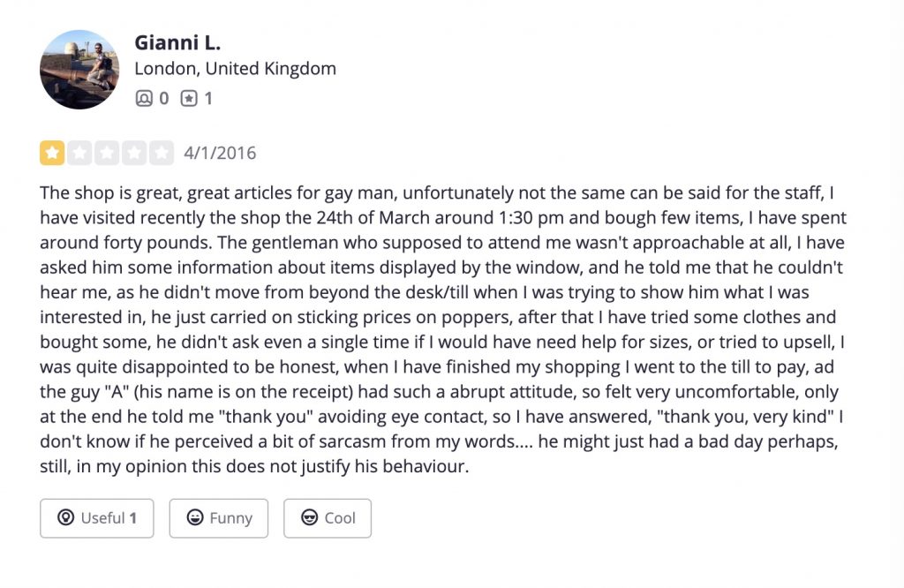Select the fifth empty rating star
Screen dimensions: 904x588
tap(162, 153)
